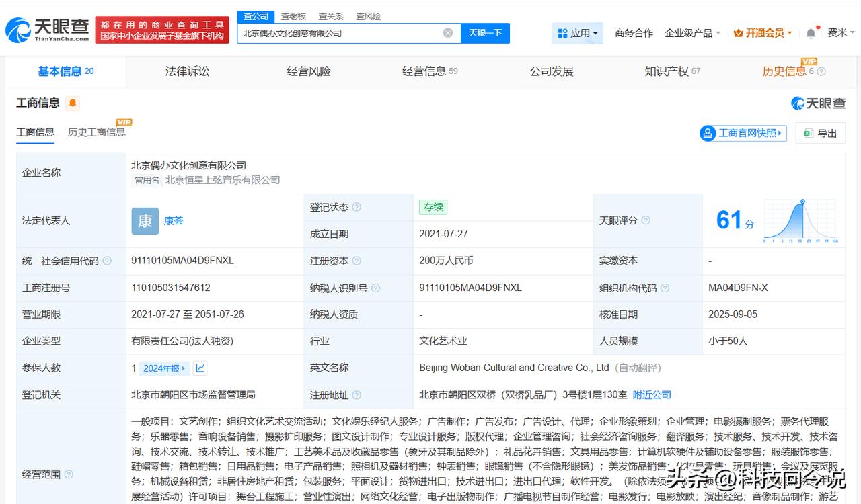861x504 pixels.
Task: Click the English name Beijing Woban Cultural and Creative
Action: [515, 368]
